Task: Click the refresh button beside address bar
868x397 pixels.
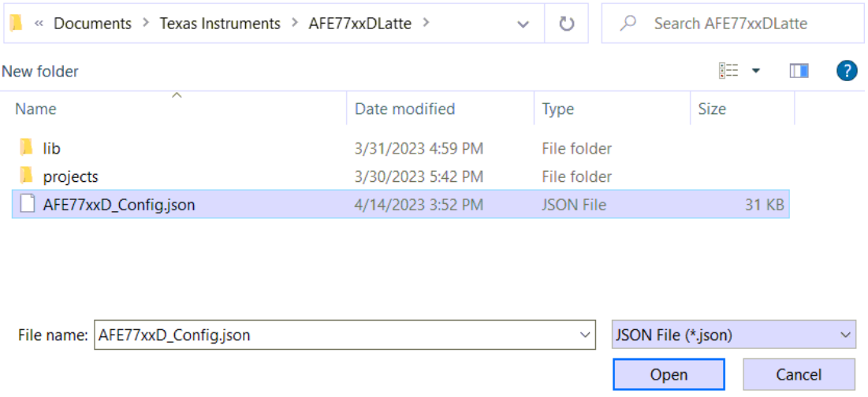Action: [x=566, y=24]
